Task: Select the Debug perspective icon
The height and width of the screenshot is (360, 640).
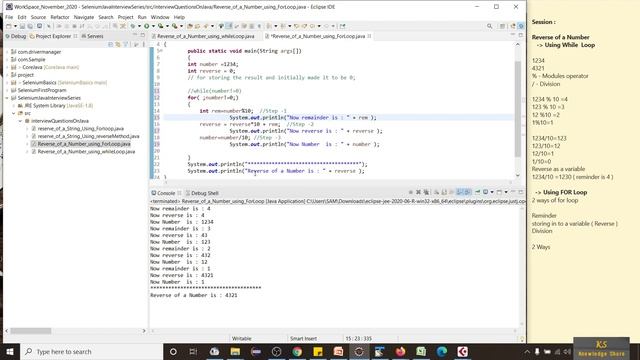Action: click(521, 26)
